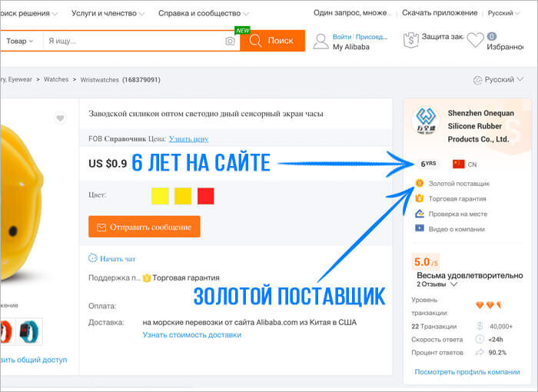Click the Wristwatches breadcrumb link
The image size is (538, 392).
(x=99, y=80)
